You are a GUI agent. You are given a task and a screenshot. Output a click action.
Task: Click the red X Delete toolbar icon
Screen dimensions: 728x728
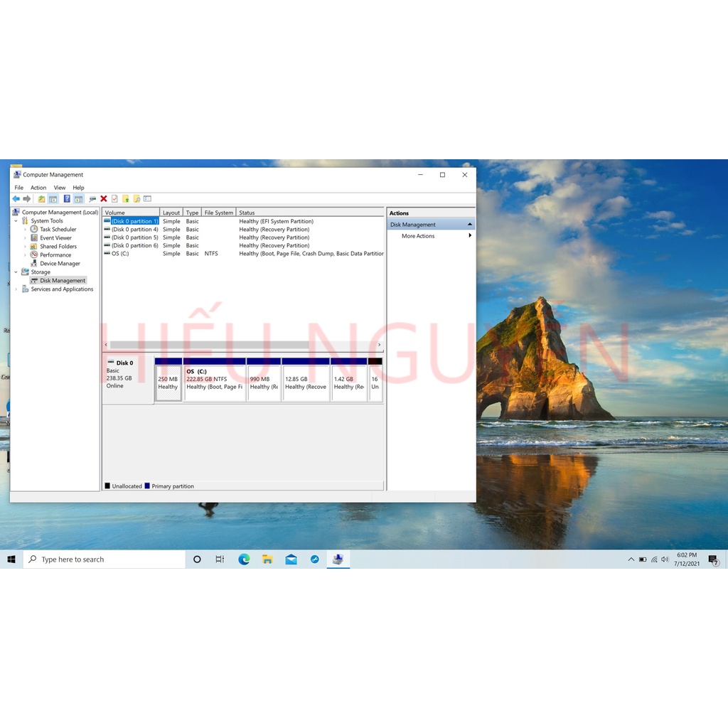tap(104, 199)
